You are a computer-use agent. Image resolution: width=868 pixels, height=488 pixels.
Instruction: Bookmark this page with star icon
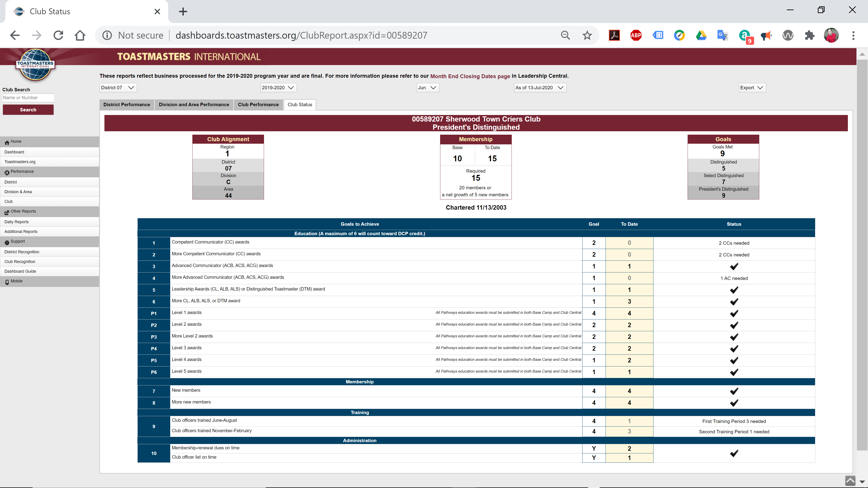(x=587, y=35)
